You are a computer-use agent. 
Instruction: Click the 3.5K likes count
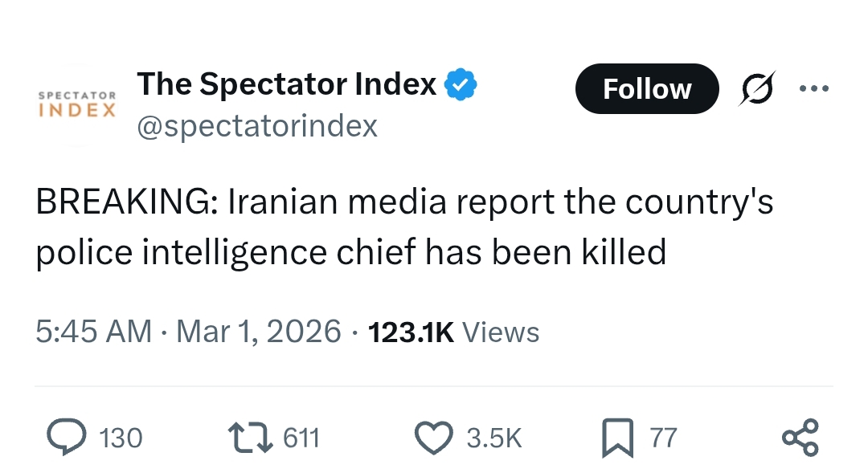(494, 438)
